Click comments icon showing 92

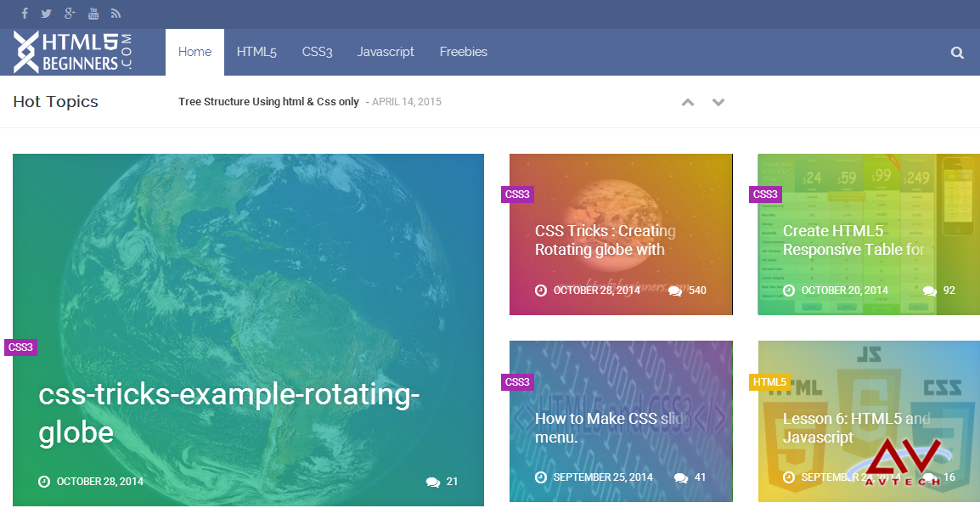click(929, 291)
